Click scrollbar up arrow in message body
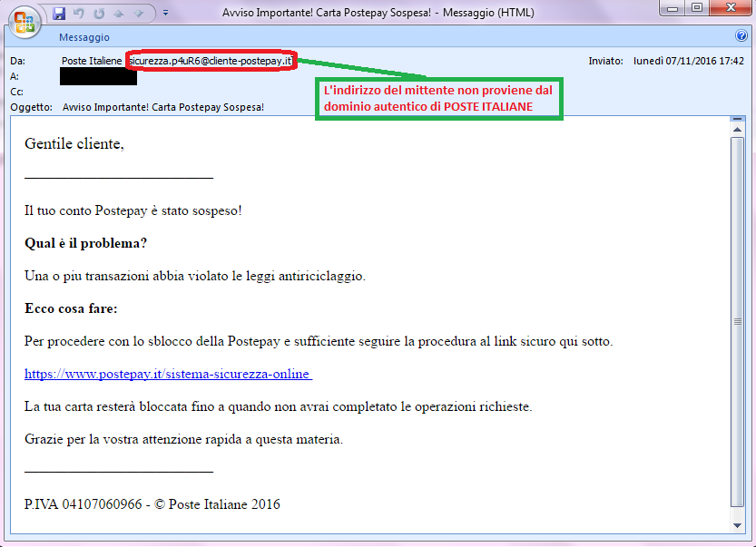Image resolution: width=756 pixels, height=547 pixels. tap(737, 130)
